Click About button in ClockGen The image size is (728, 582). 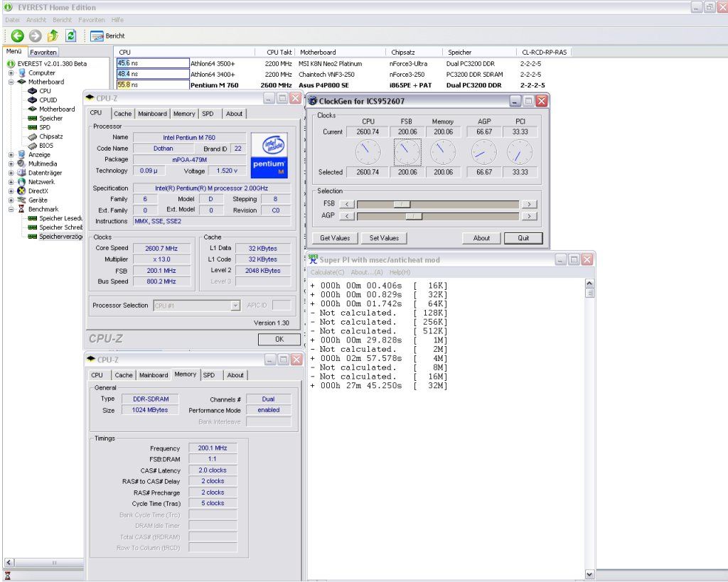pyautogui.click(x=481, y=238)
